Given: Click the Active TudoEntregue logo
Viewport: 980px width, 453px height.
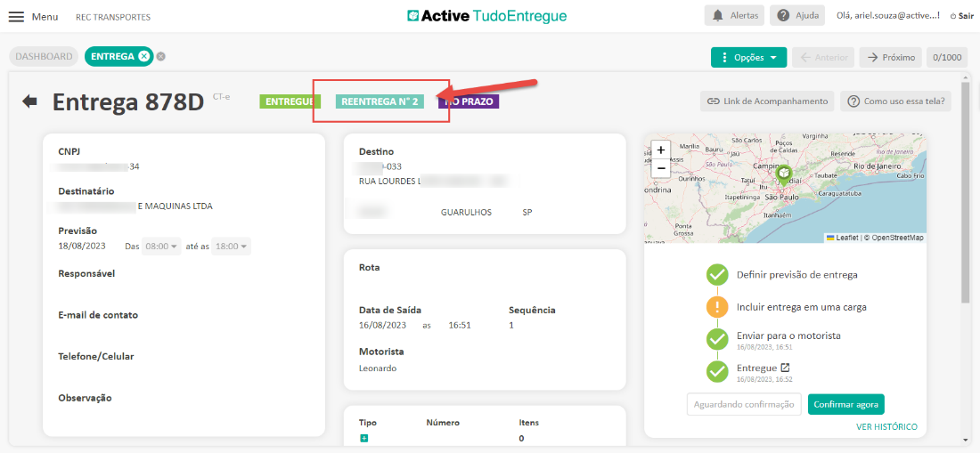Looking at the screenshot, I should tap(486, 16).
